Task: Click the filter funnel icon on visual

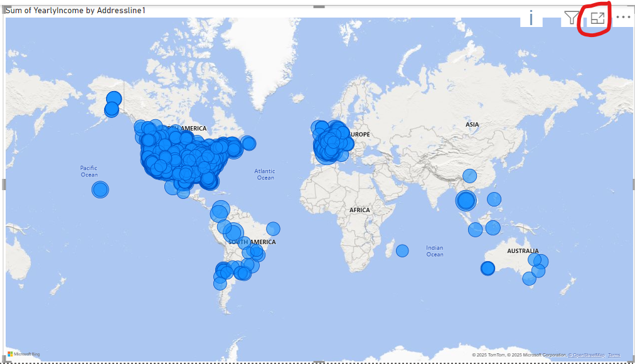Action: [x=571, y=18]
